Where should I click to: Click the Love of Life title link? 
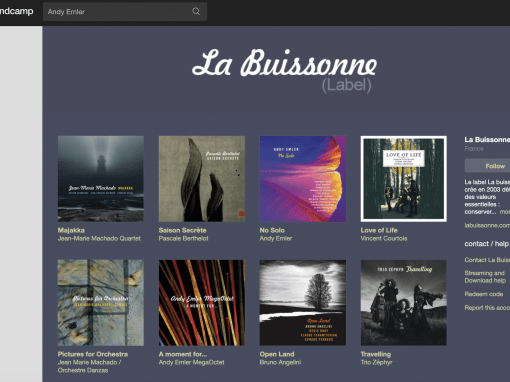[x=379, y=230]
